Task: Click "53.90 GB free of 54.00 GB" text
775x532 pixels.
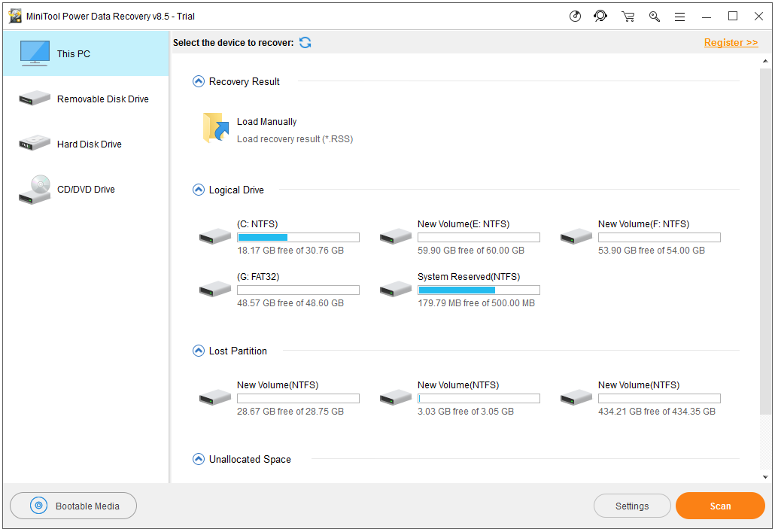Action: 652,251
